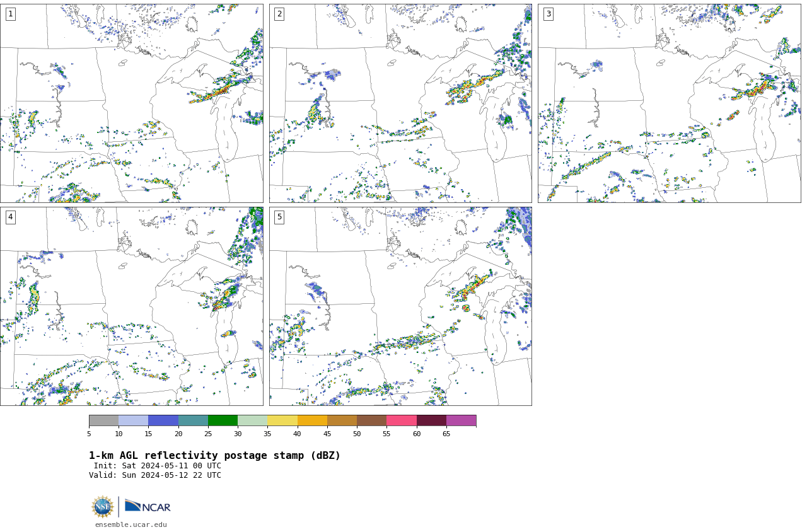
Task: Click the panel number label 2
Action: 279,14
